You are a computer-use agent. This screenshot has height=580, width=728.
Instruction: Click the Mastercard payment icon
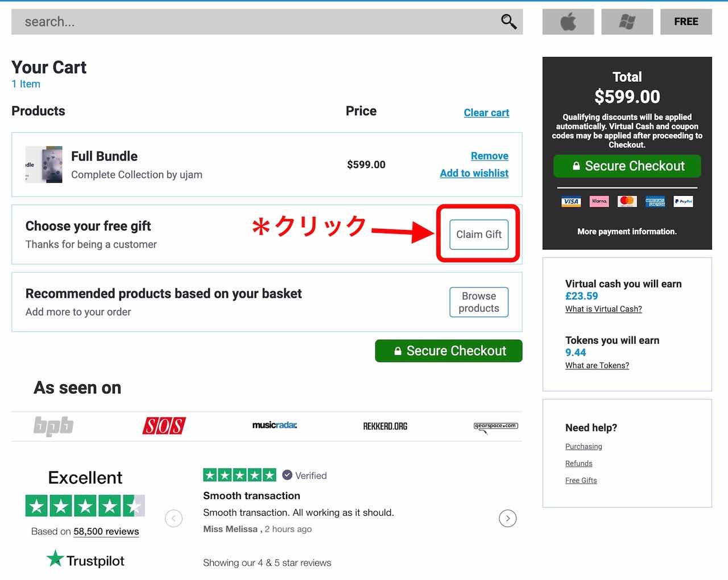[x=627, y=201]
